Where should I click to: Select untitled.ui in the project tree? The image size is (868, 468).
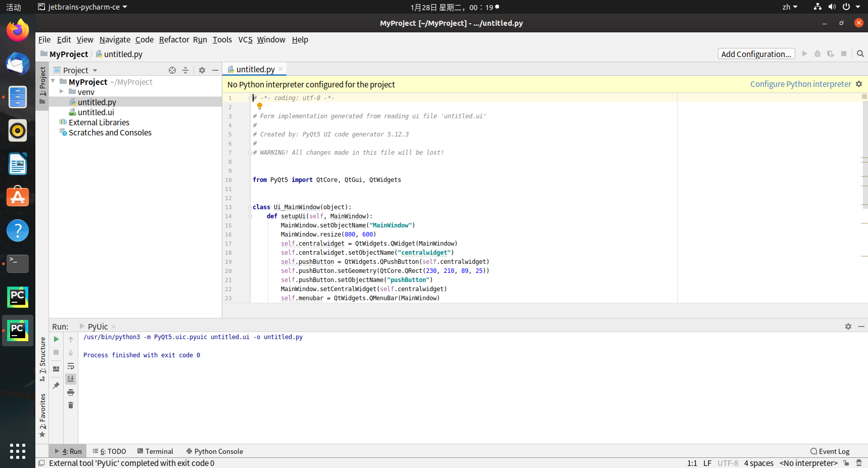click(x=95, y=112)
